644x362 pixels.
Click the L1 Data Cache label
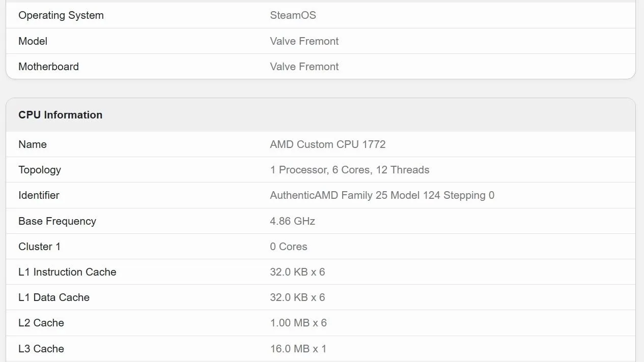54,297
